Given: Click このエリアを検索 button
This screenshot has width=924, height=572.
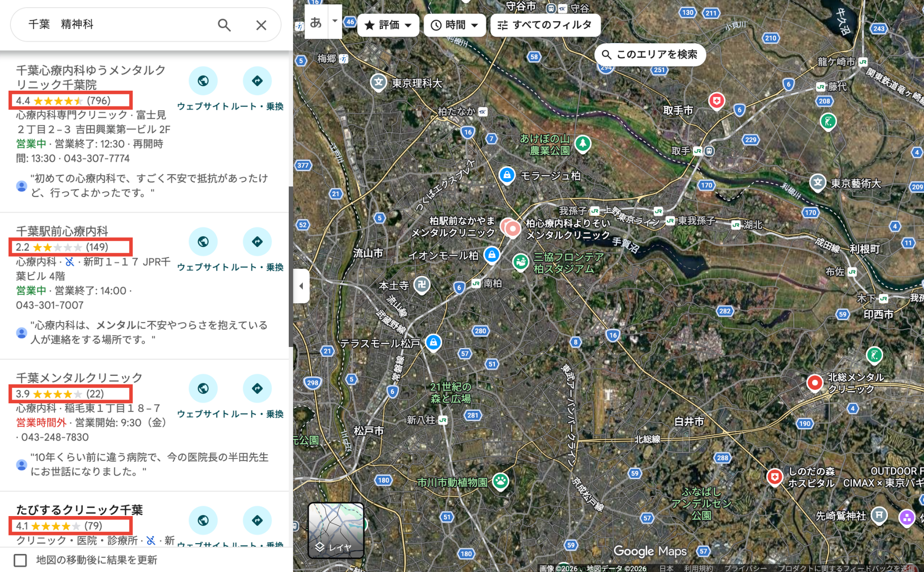Looking at the screenshot, I should 650,55.
